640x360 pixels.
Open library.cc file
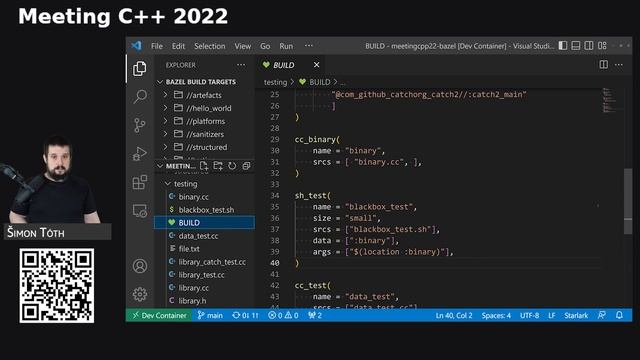[x=204, y=288]
